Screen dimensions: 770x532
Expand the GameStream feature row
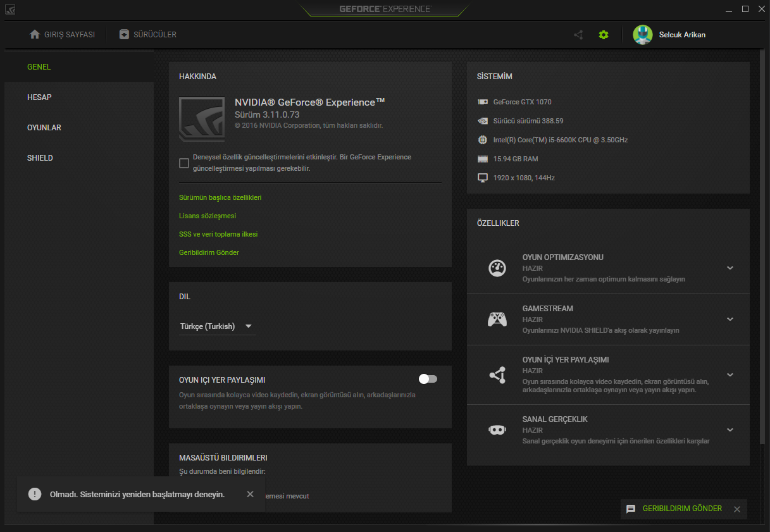[x=730, y=319]
